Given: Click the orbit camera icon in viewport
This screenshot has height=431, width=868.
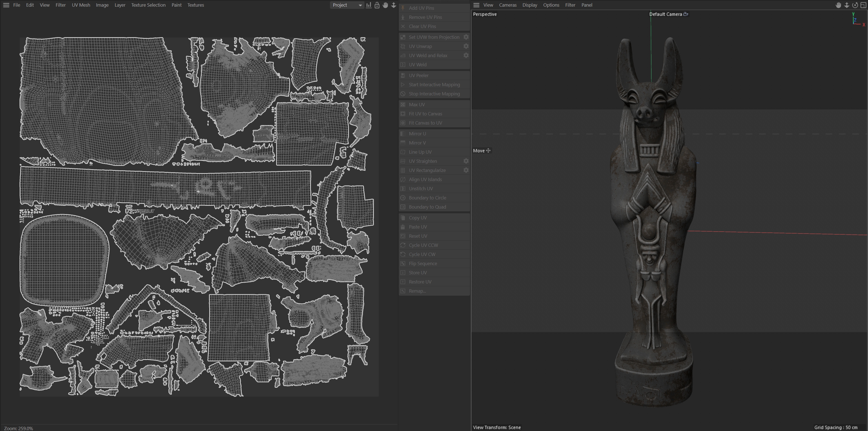Looking at the screenshot, I should click(855, 5).
